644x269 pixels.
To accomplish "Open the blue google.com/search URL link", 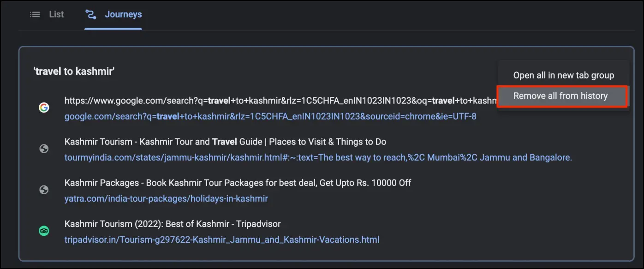I will (270, 116).
